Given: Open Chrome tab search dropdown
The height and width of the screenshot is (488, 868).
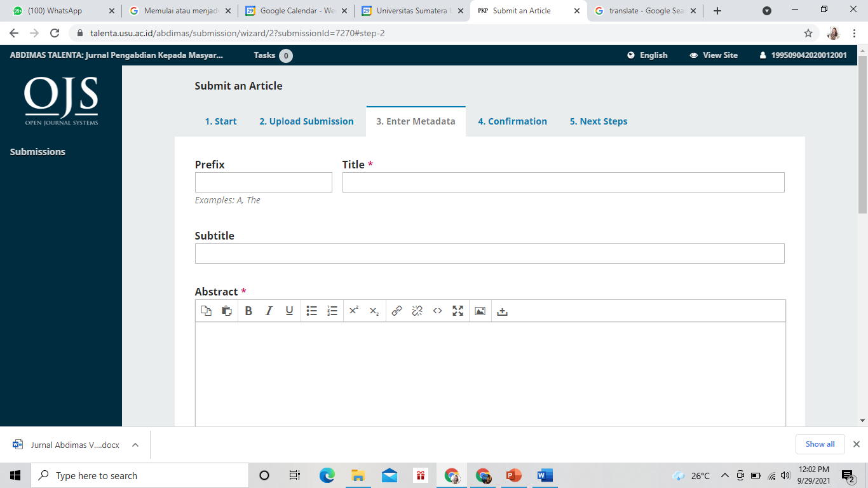Looking at the screenshot, I should (767, 11).
